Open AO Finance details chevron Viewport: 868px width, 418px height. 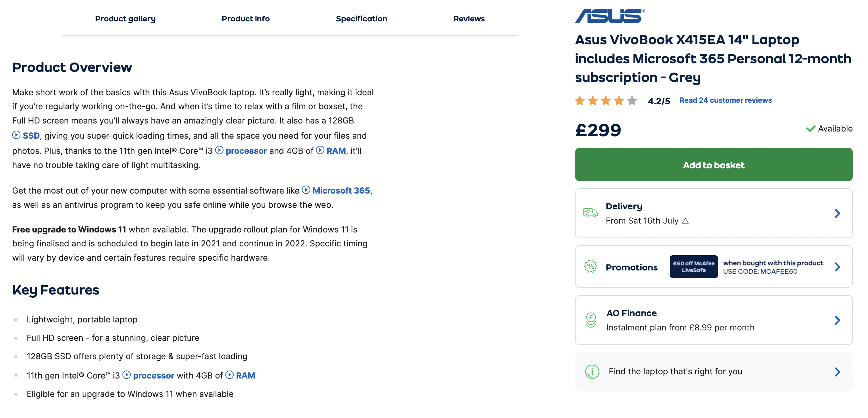click(x=837, y=320)
